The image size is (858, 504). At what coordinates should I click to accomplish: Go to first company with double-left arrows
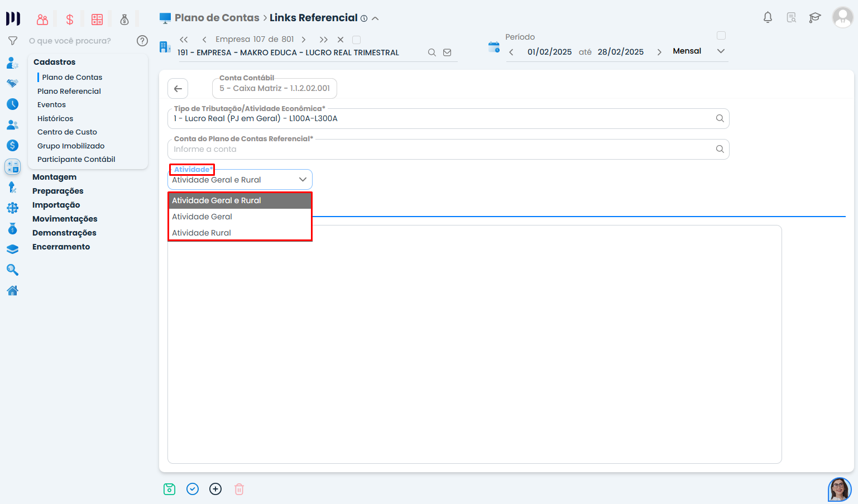tap(184, 40)
